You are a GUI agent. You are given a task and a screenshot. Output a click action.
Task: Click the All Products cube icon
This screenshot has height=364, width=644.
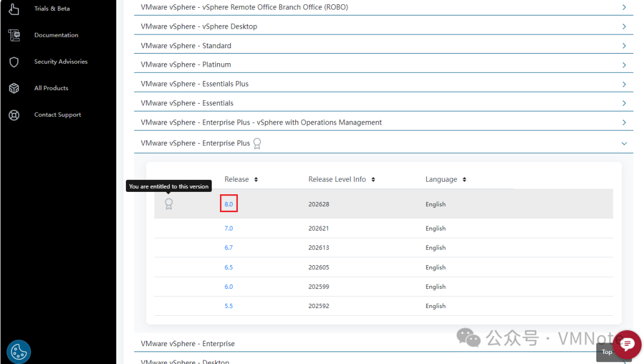click(x=14, y=88)
